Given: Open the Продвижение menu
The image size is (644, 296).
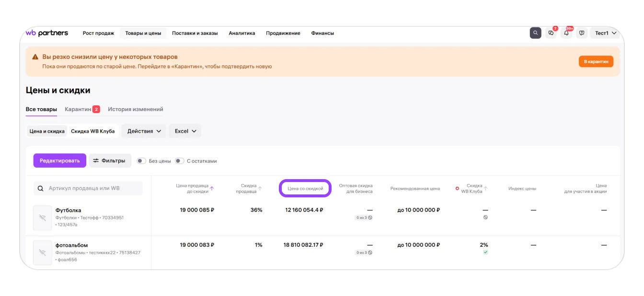Looking at the screenshot, I should [x=283, y=33].
